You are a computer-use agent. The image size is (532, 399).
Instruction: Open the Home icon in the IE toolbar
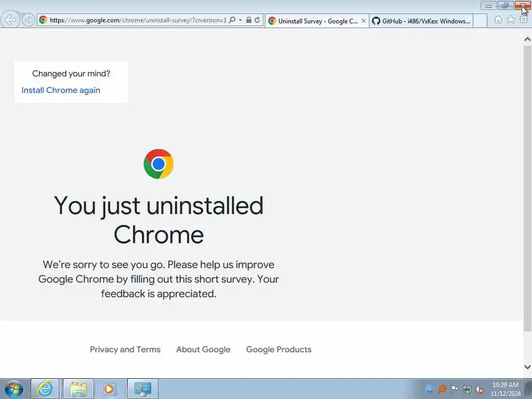pos(498,20)
